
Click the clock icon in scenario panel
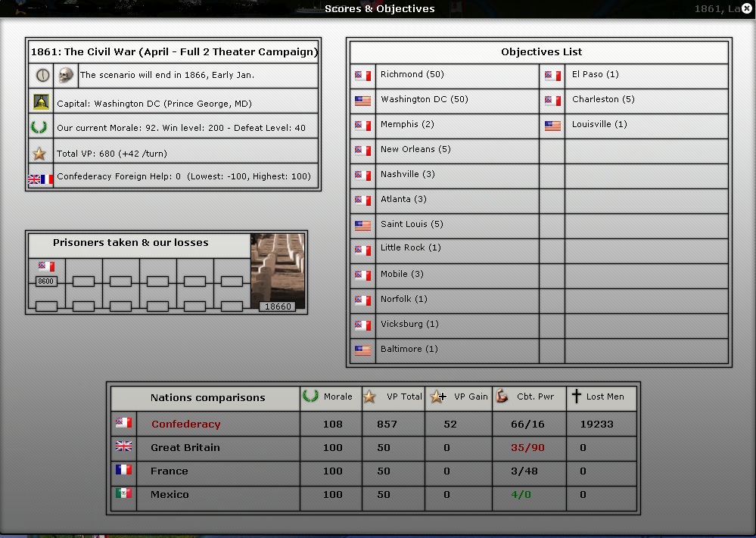(x=42, y=75)
